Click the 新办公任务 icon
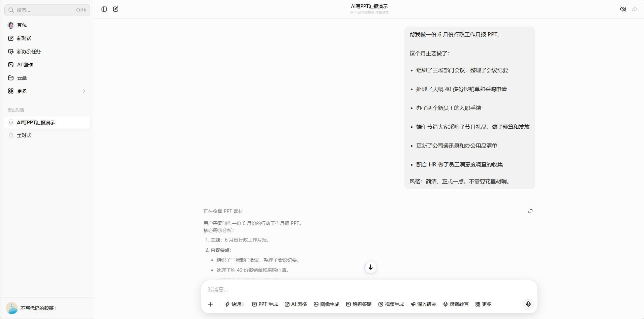Viewport: 644px width, 319px height. (11, 52)
